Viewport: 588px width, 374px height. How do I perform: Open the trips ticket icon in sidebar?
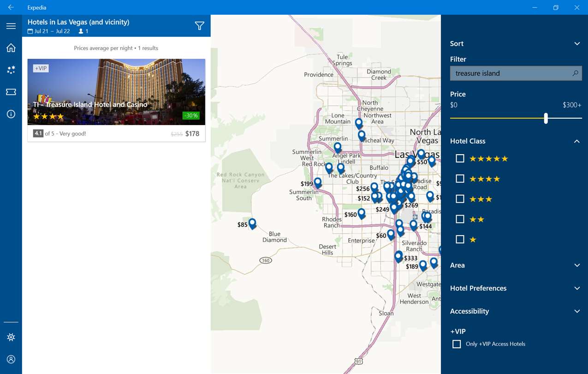(x=11, y=92)
